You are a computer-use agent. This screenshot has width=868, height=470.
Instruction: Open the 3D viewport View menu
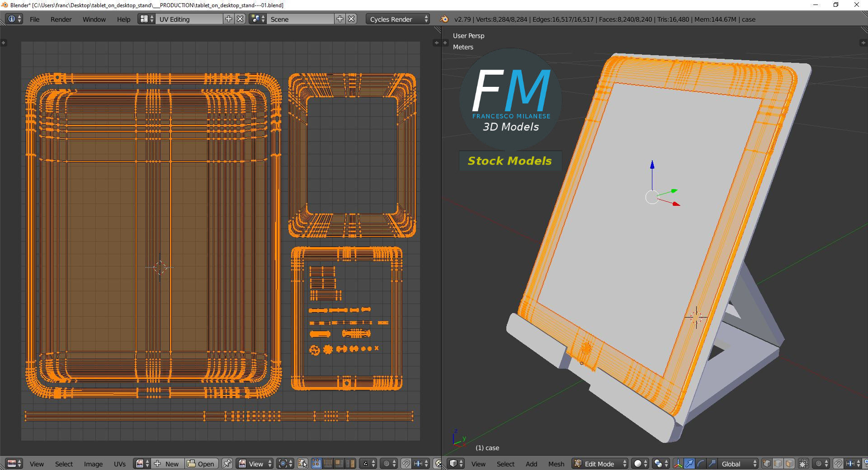[478, 464]
